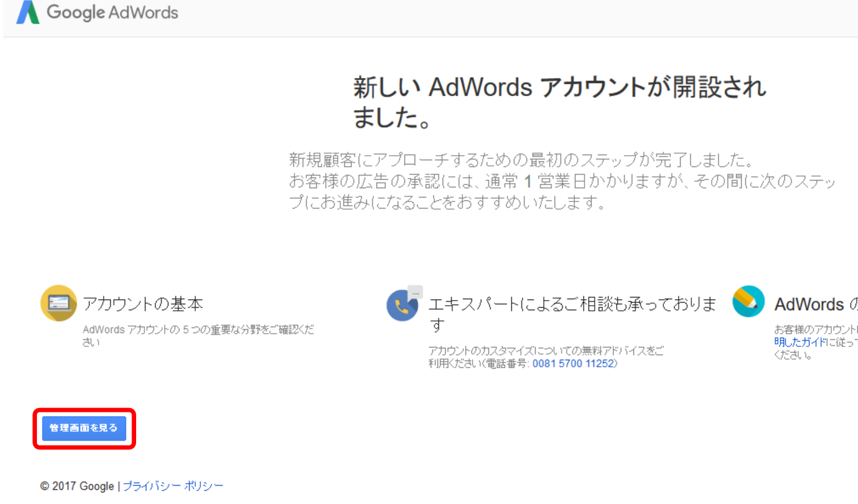Click the AdWords アカウントの 5 つの重要な分野 description
Screen dimensions: 858x504
point(198,336)
